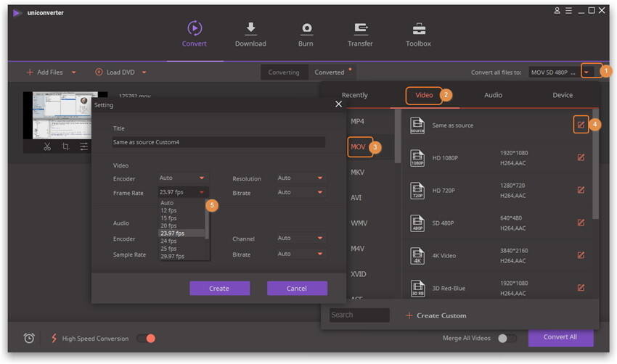The image size is (617, 364).
Task: Click the Same as source file icon
Action: click(417, 125)
